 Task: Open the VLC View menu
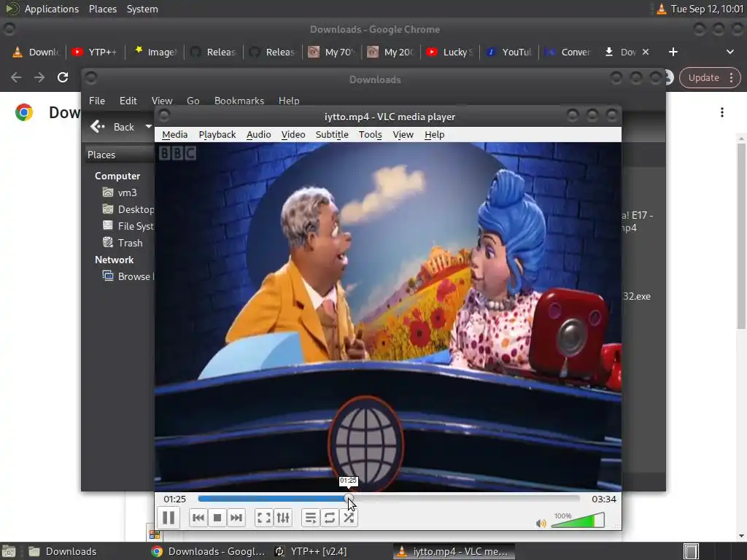click(403, 135)
